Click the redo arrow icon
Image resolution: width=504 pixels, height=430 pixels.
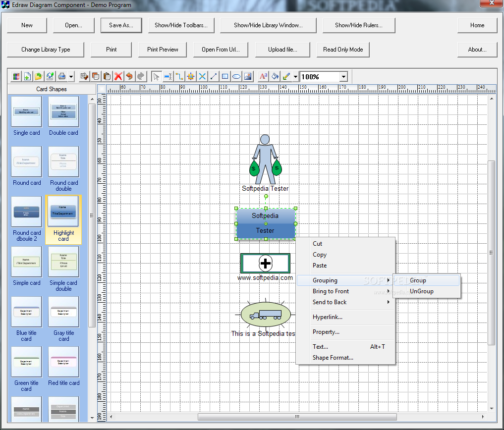pos(141,76)
